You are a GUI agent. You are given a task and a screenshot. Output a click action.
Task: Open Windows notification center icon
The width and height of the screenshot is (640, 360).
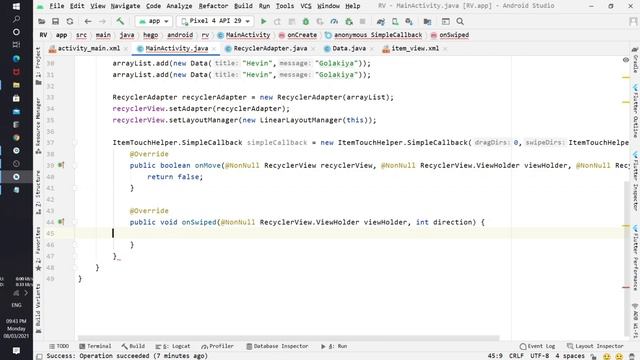tap(16, 351)
